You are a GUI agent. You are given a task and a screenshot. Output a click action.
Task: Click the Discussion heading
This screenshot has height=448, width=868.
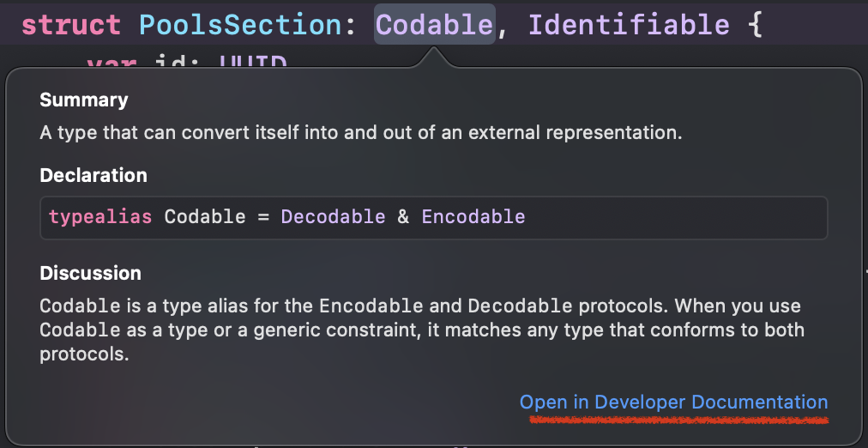click(90, 274)
